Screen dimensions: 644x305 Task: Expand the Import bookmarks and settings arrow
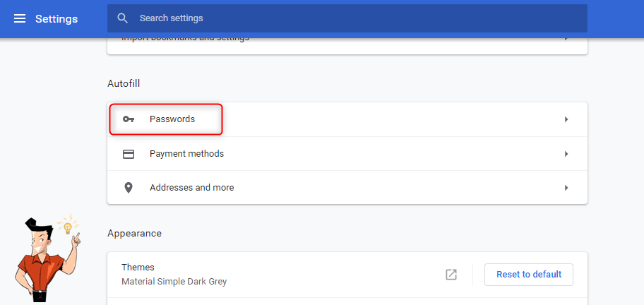tap(566, 37)
